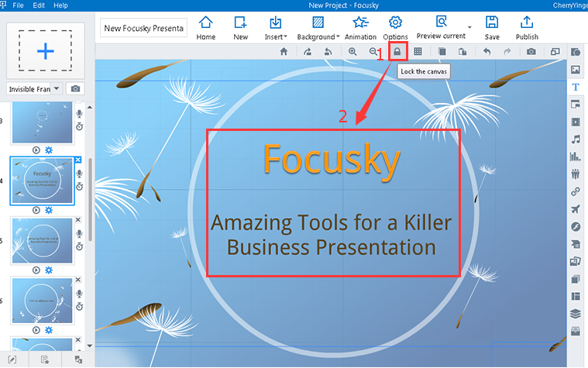588x368 pixels.
Task: Rotate the canvas clockwise
Action: (308, 52)
